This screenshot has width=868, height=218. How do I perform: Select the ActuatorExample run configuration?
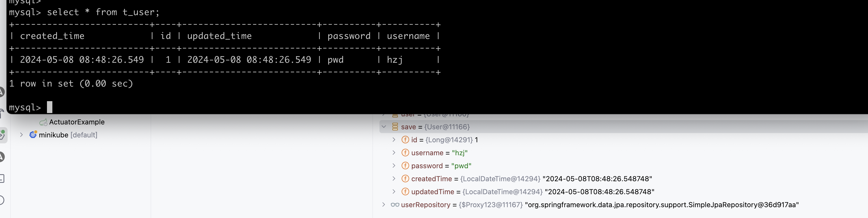[x=76, y=122]
